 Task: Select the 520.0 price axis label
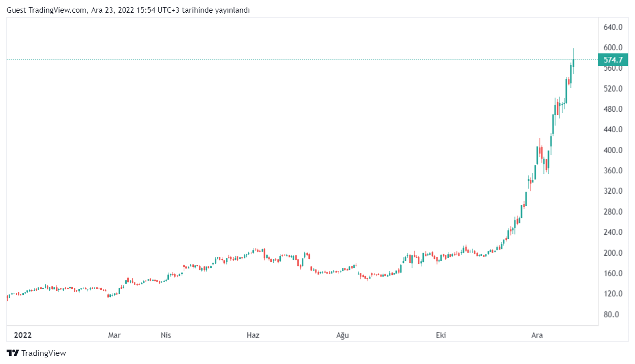click(x=613, y=88)
